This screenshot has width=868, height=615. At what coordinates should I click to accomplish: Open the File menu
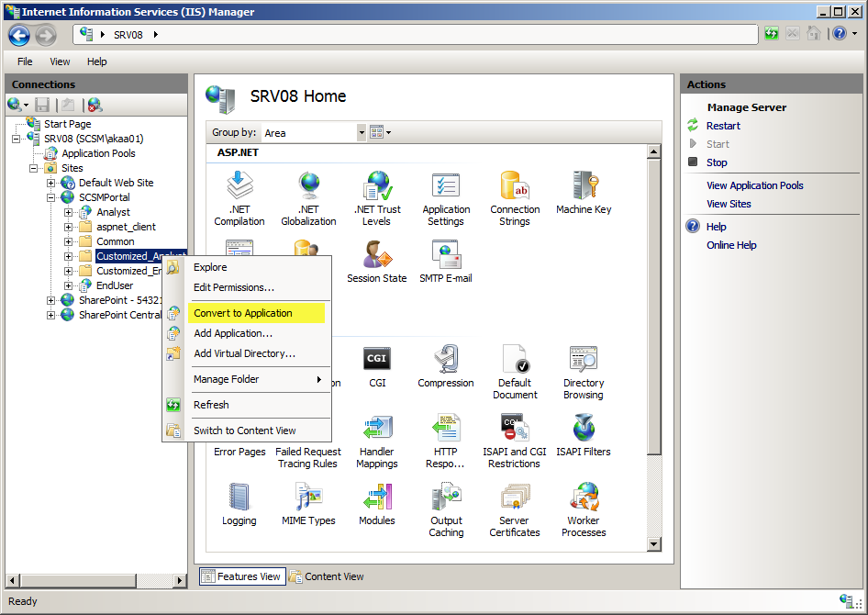[x=25, y=61]
